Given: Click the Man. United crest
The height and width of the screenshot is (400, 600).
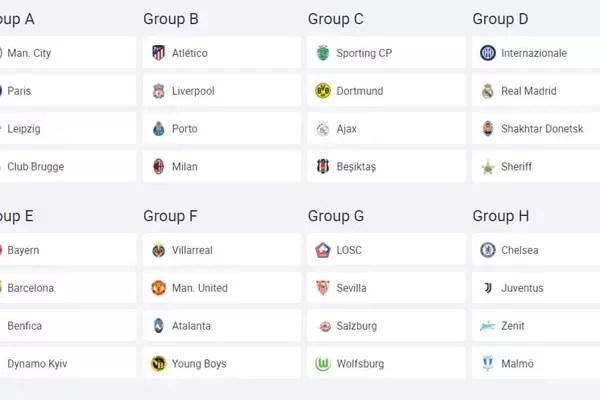Looking at the screenshot, I should pyautogui.click(x=158, y=288).
